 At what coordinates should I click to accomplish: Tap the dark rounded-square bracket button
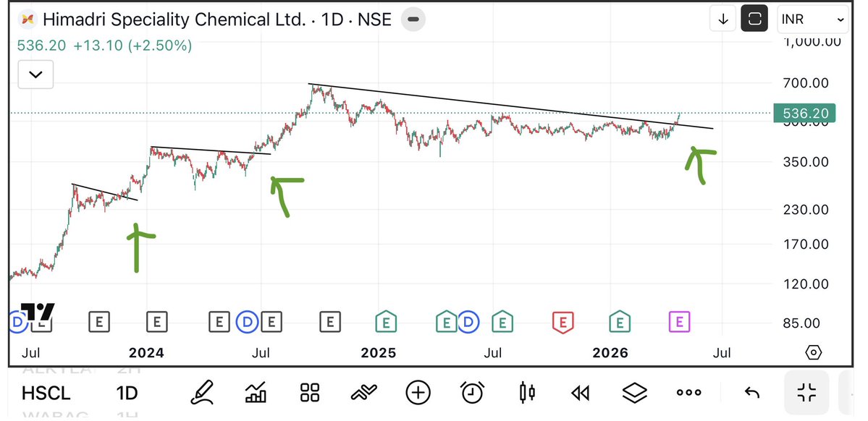click(x=754, y=20)
